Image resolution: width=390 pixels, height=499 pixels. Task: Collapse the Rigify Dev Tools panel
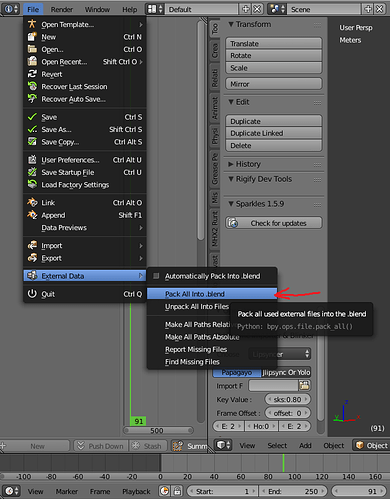coord(231,179)
